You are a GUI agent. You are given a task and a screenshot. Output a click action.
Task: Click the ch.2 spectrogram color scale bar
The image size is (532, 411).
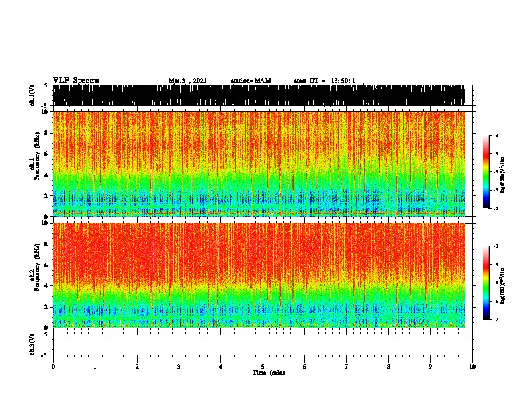coord(486,283)
